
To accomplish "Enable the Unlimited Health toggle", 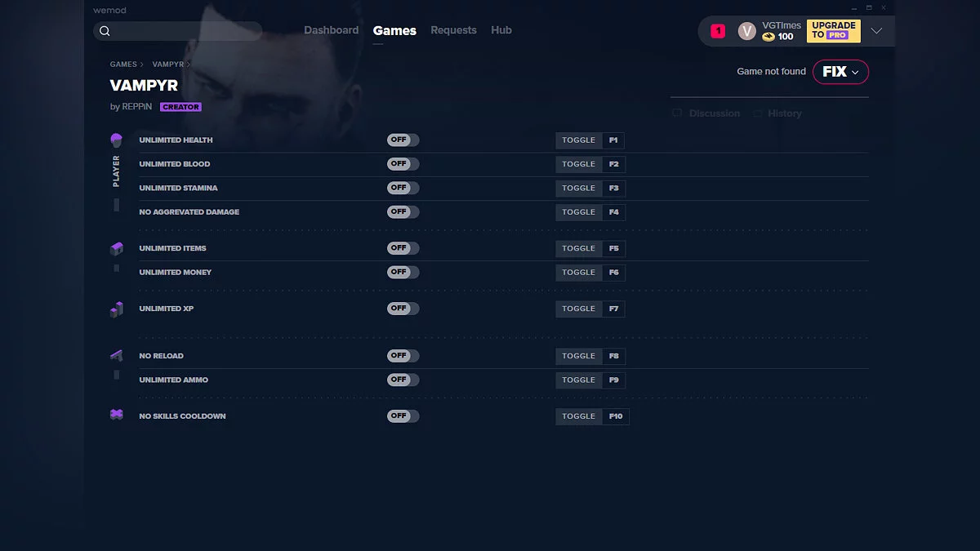I will [x=403, y=140].
